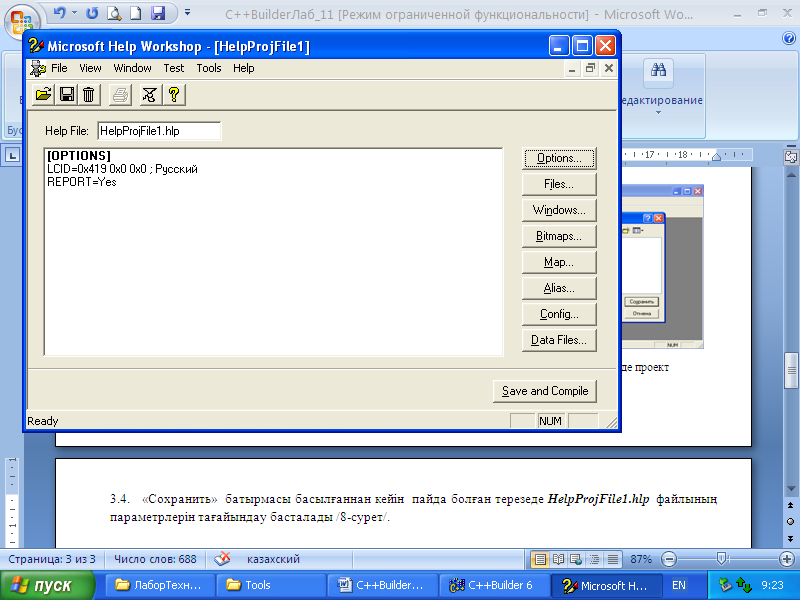The height and width of the screenshot is (600, 800).
Task: Click Save and Compile
Action: (545, 391)
